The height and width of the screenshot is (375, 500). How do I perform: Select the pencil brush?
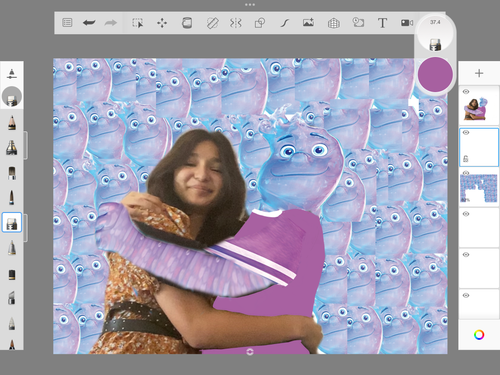pyautogui.click(x=12, y=123)
